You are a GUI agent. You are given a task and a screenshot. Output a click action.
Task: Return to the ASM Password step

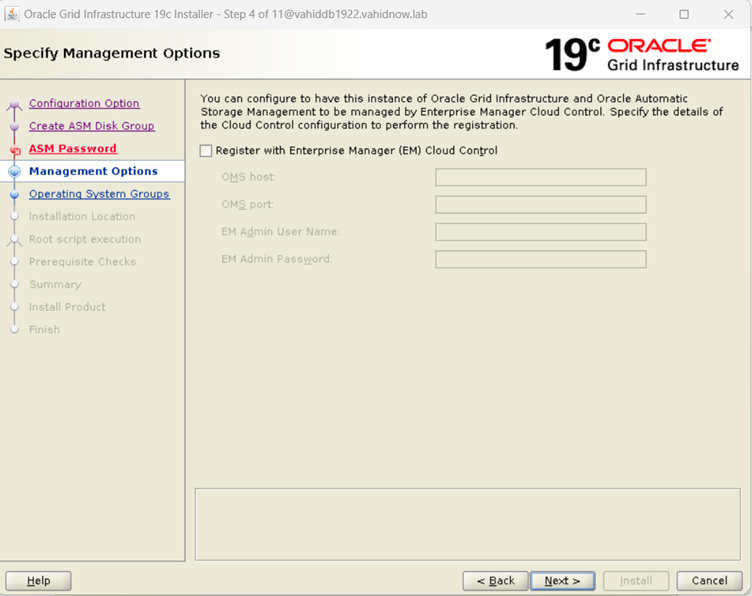click(72, 149)
